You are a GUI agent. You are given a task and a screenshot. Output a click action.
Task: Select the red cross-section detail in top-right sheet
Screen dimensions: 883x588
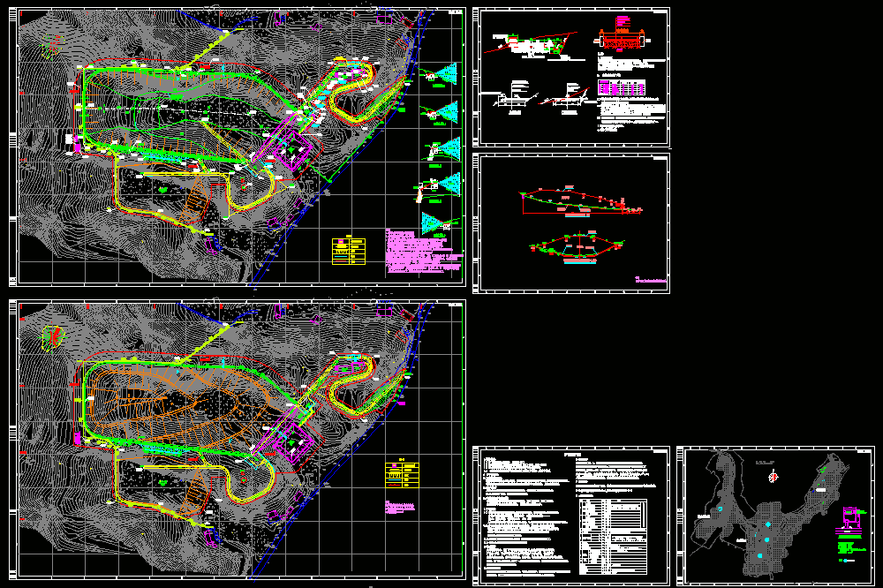(620, 40)
